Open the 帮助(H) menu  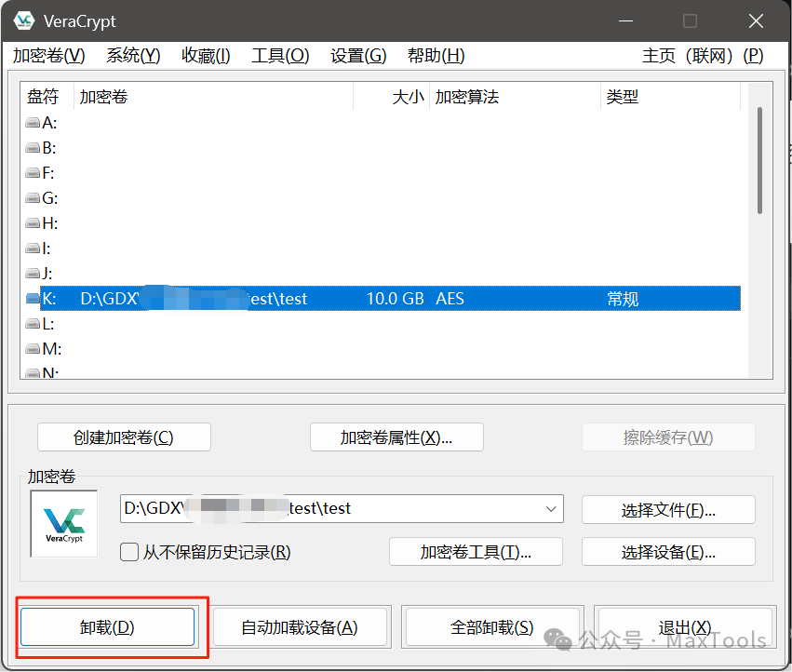tap(436, 56)
